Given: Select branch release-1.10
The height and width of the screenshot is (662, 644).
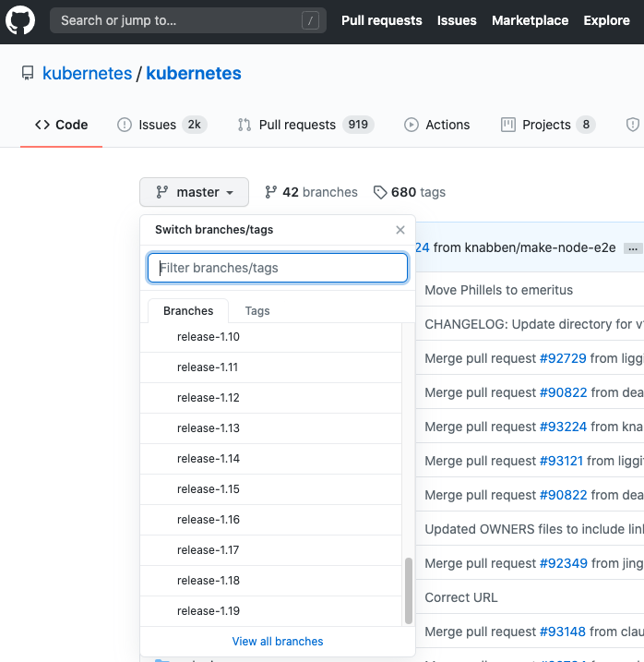Looking at the screenshot, I should tap(270, 337).
